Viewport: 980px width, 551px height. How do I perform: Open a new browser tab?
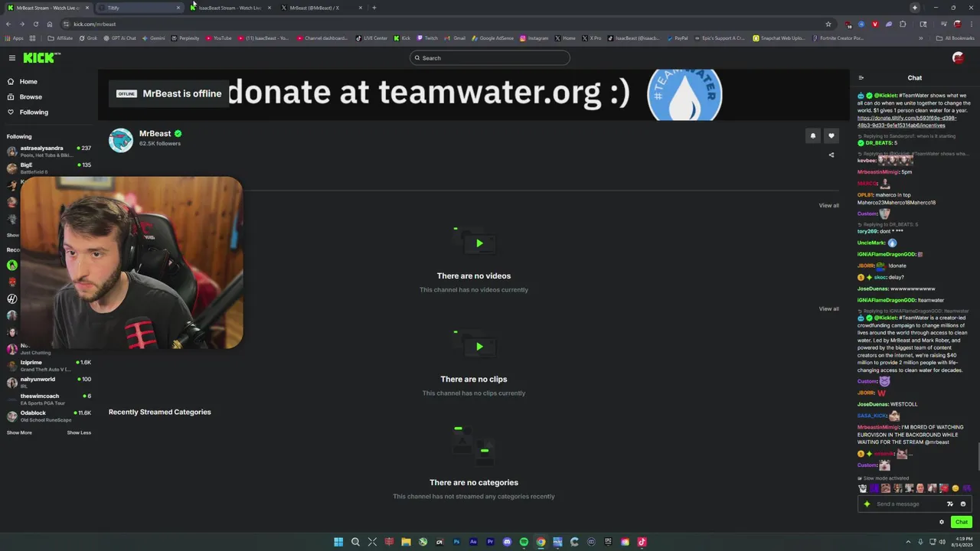374,8
